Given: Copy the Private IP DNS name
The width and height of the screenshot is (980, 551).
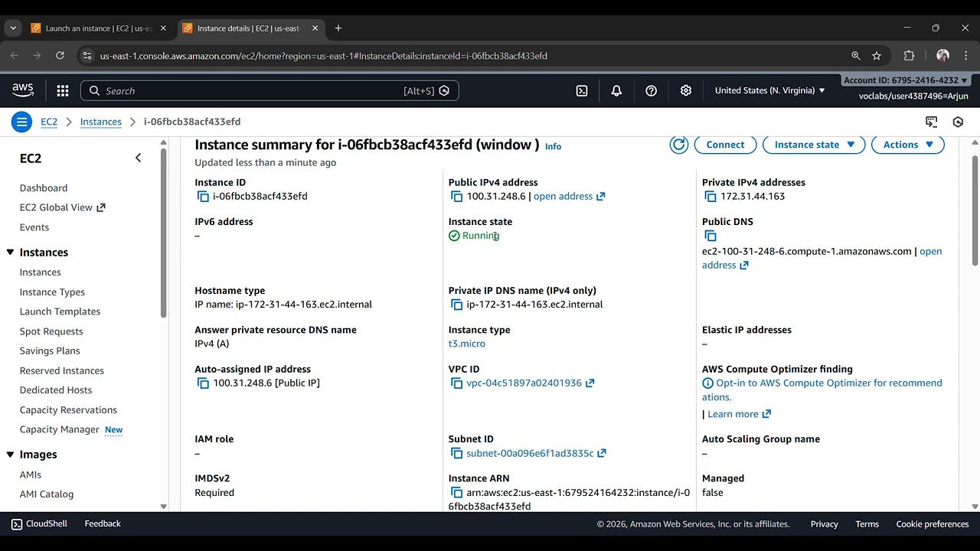Looking at the screenshot, I should (456, 305).
